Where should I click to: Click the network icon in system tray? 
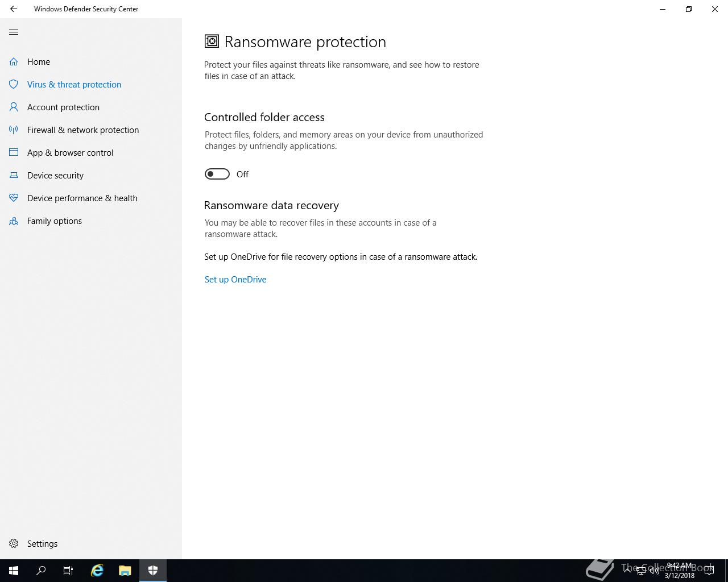pos(640,571)
